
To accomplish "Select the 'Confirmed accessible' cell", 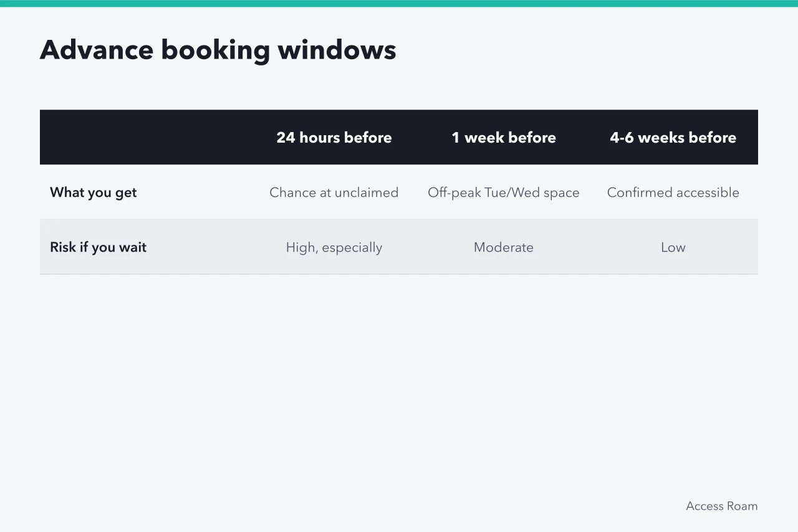I will (x=673, y=192).
